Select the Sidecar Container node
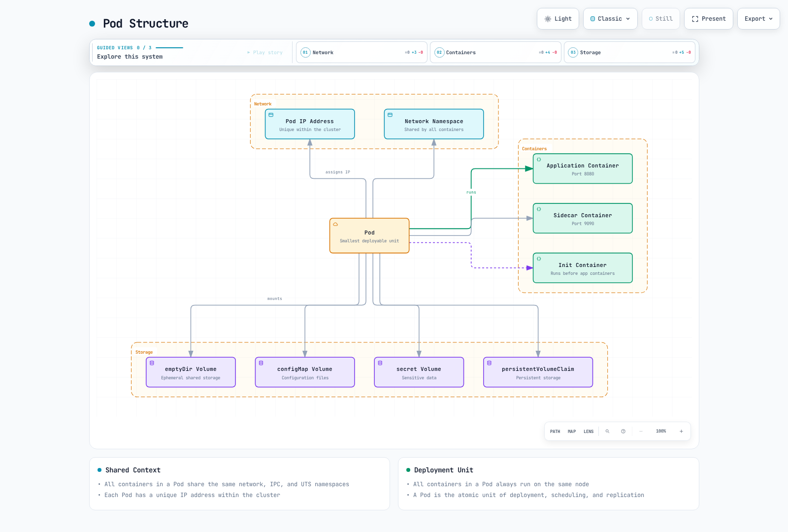The height and width of the screenshot is (532, 788). [x=583, y=218]
